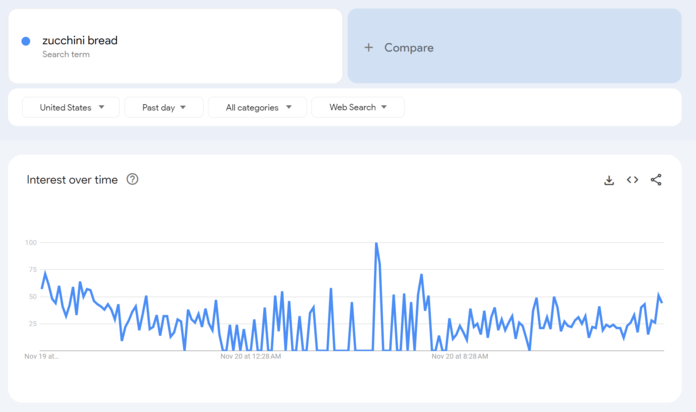
Task: Click the Nov 19 axis label
Action: [42, 355]
